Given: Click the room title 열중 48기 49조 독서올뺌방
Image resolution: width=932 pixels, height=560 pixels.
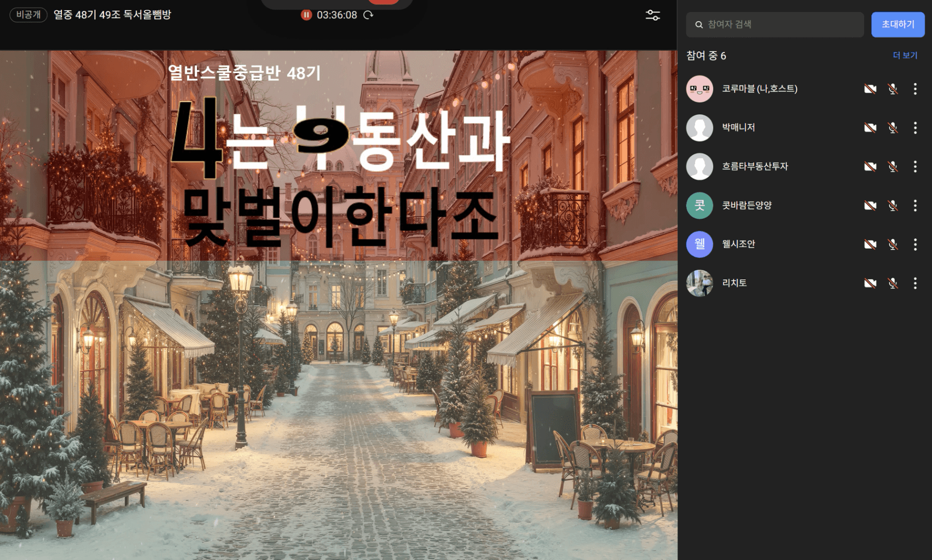Looking at the screenshot, I should [112, 15].
